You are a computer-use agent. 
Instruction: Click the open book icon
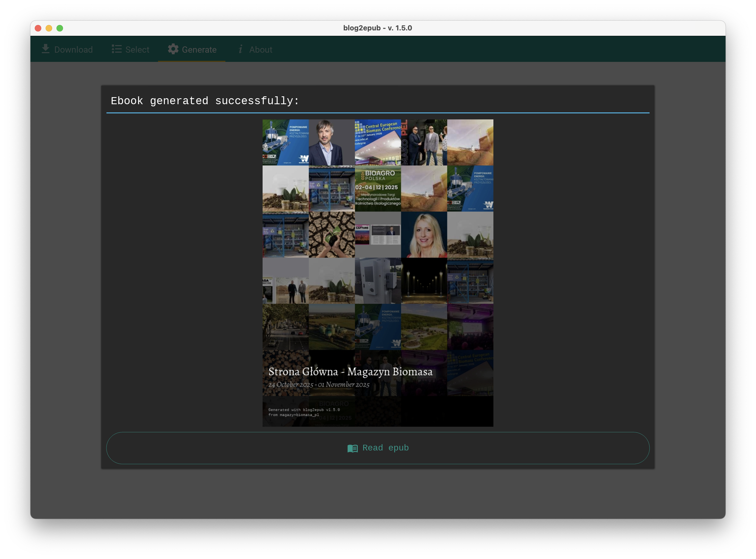[352, 448]
